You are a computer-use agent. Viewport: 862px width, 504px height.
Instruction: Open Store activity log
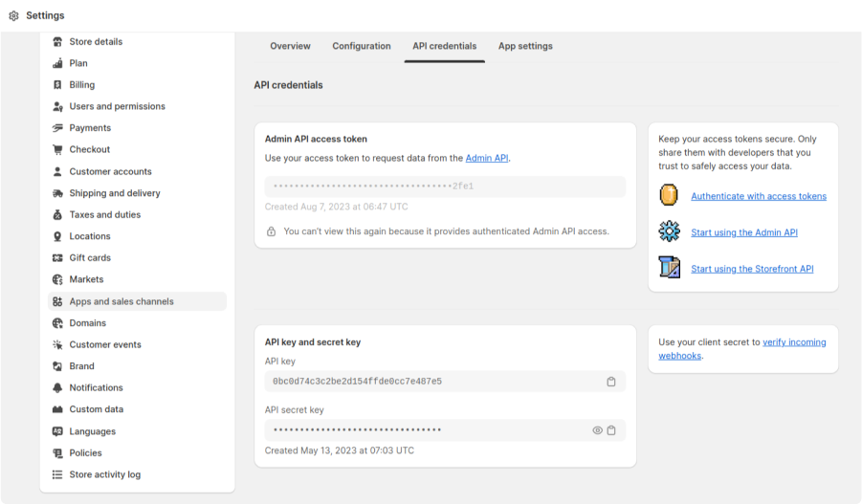pyautogui.click(x=105, y=474)
